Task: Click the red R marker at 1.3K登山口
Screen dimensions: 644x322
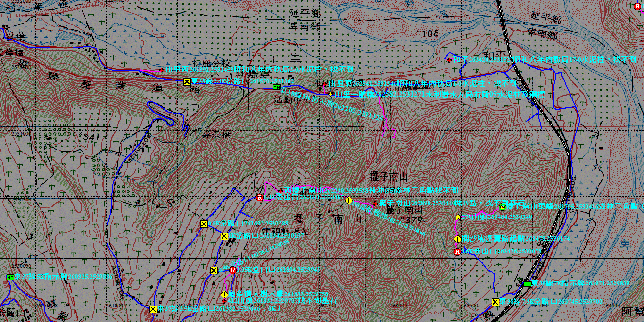Action: tap(259, 198)
